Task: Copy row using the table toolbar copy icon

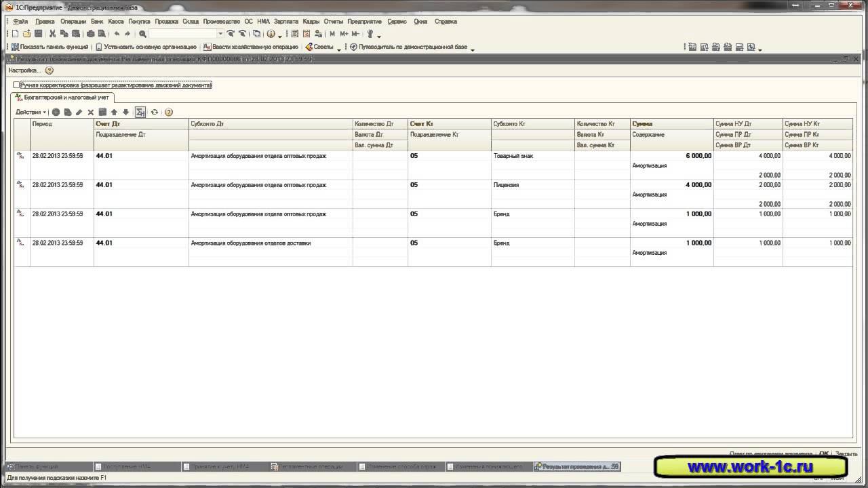Action: (x=68, y=113)
